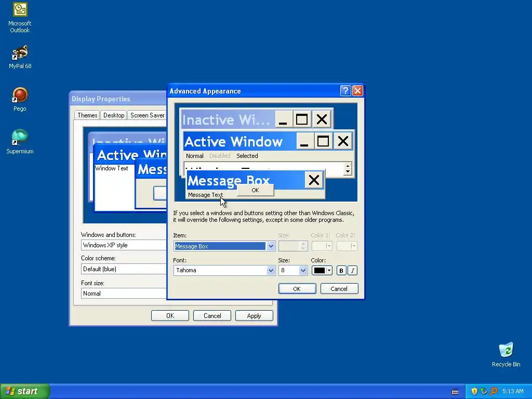Click the Inactive Window maximize box in preview
The width and height of the screenshot is (532, 399).
click(x=302, y=119)
